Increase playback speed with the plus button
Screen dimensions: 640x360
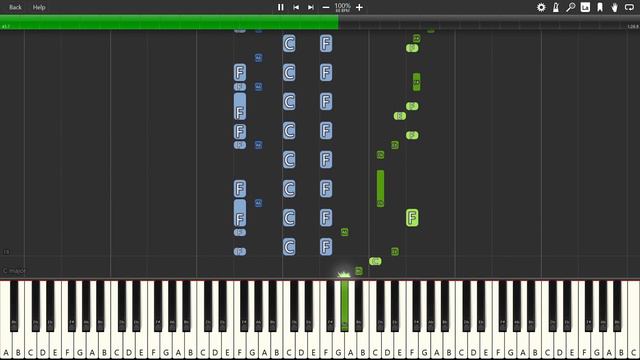click(x=359, y=7)
